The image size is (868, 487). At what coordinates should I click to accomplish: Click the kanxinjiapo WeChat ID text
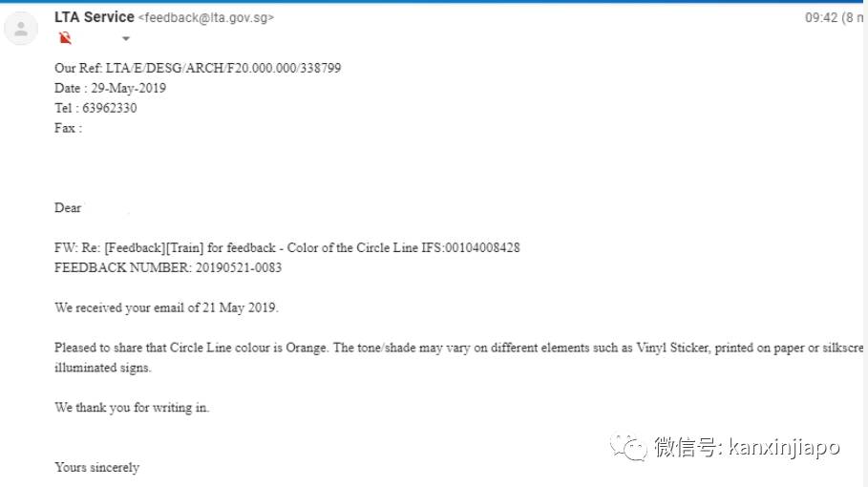click(783, 446)
